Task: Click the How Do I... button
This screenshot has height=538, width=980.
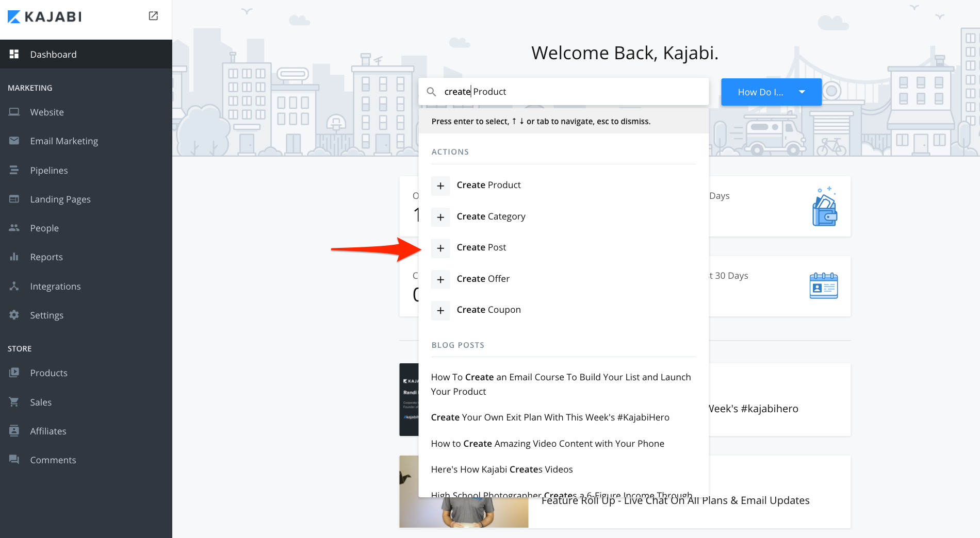Action: click(x=771, y=92)
